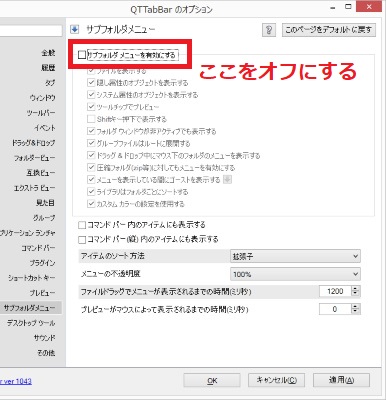Click the 1200 delay value field
This screenshot has height=400, width=386.
click(335, 291)
